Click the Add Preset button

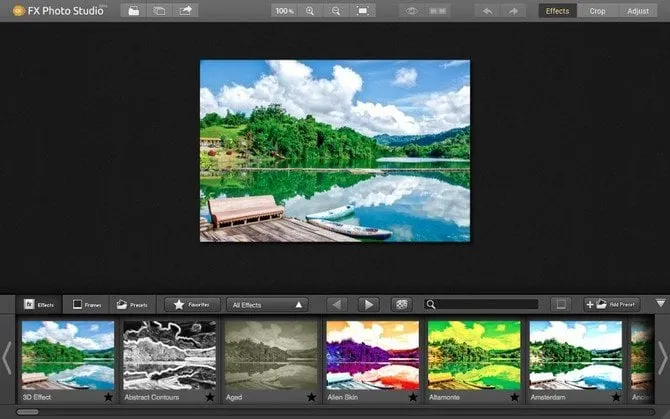[x=612, y=304]
